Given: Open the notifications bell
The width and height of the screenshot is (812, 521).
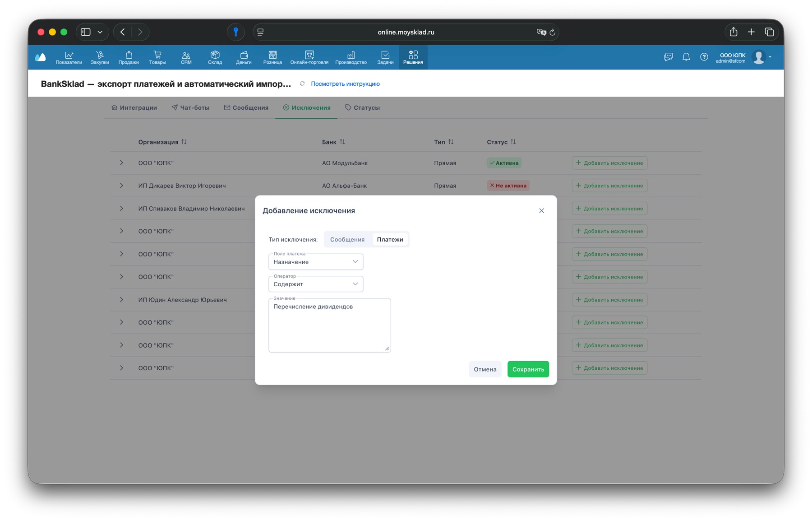Looking at the screenshot, I should point(686,57).
